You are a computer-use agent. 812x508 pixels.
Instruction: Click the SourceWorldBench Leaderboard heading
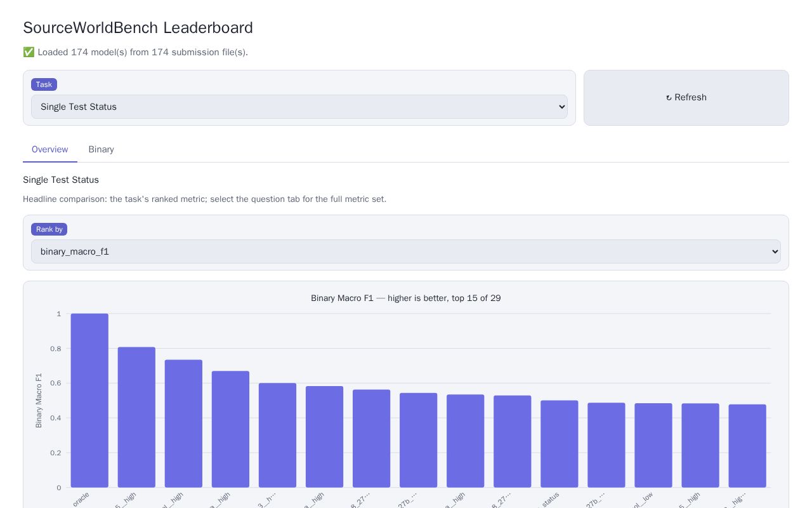[138, 28]
